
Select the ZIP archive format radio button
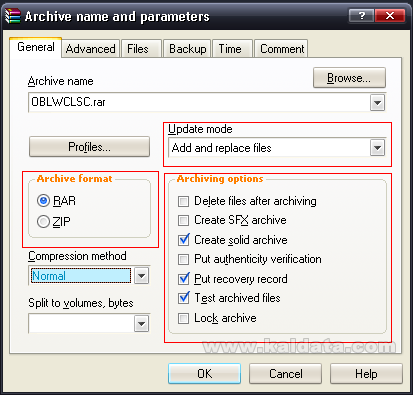43,222
